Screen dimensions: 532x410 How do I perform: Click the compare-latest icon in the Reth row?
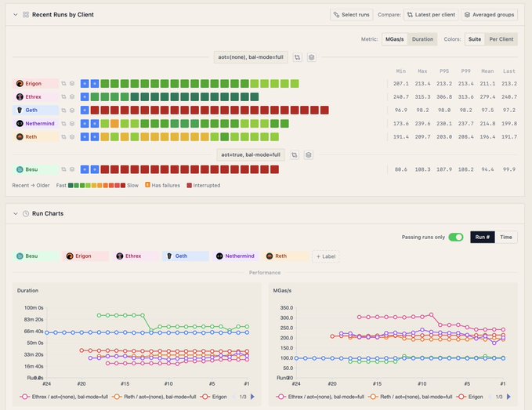coord(63,136)
